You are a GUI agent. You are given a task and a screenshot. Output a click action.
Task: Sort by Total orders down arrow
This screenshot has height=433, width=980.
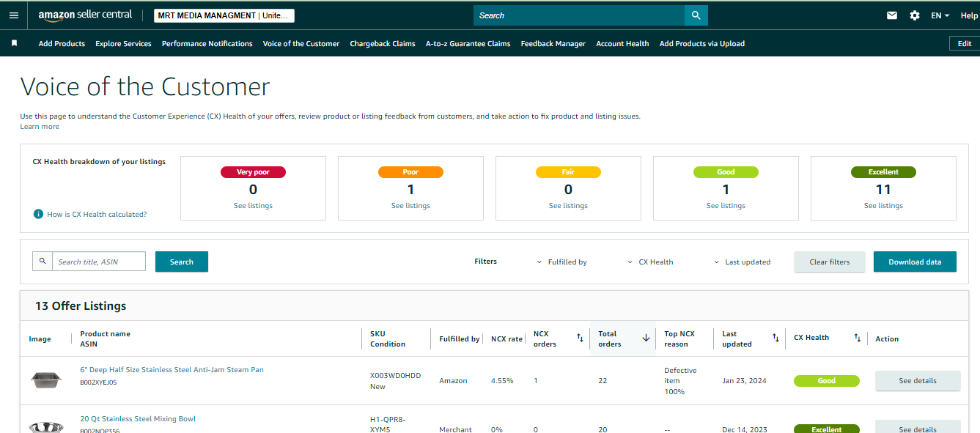(646, 338)
